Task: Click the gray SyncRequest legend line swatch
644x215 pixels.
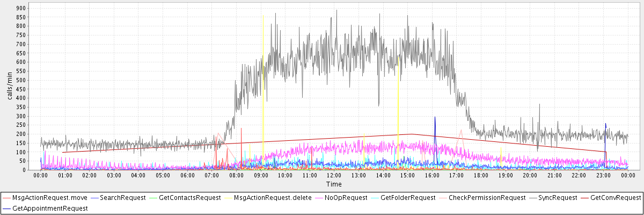Action: [535, 198]
